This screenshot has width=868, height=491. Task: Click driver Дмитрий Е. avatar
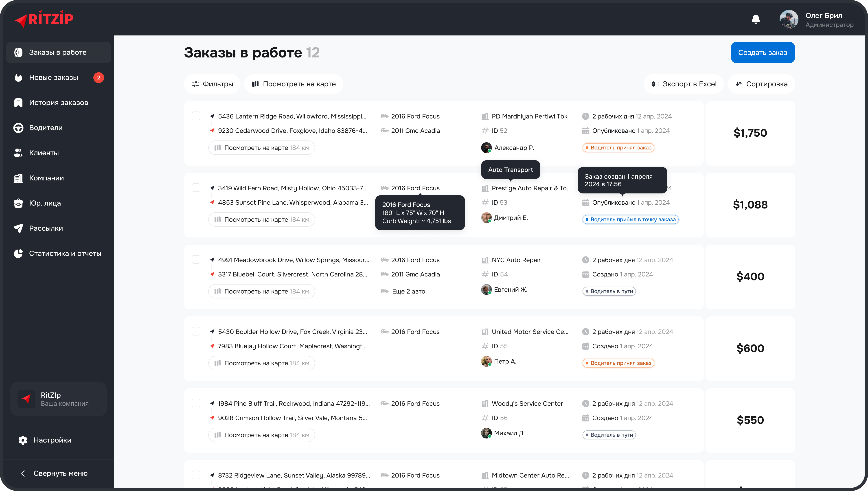tap(486, 218)
